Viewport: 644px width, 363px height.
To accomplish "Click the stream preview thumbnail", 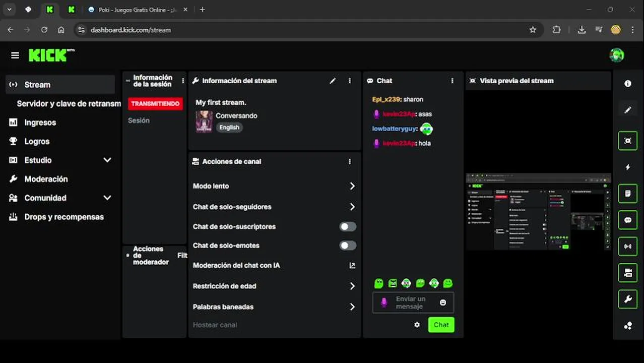I will pyautogui.click(x=538, y=212).
